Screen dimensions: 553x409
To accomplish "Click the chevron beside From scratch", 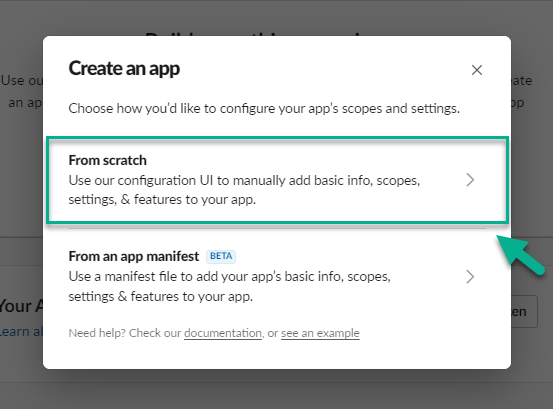I will 470,180.
